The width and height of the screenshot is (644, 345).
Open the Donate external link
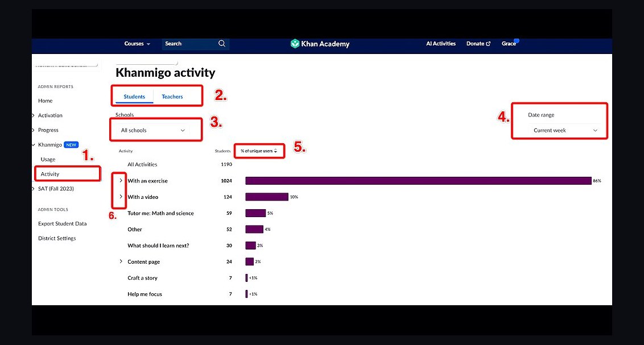(478, 44)
